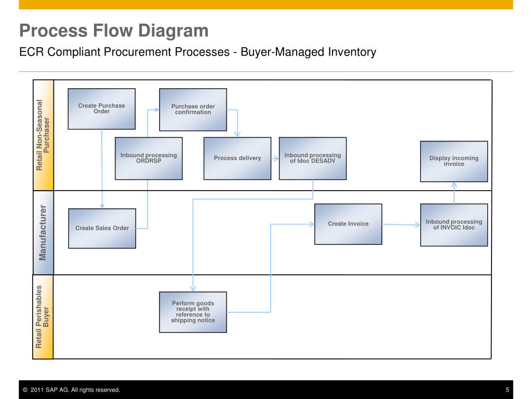
Task: Click the Process Flow Diagram title
Action: [x=114, y=30]
